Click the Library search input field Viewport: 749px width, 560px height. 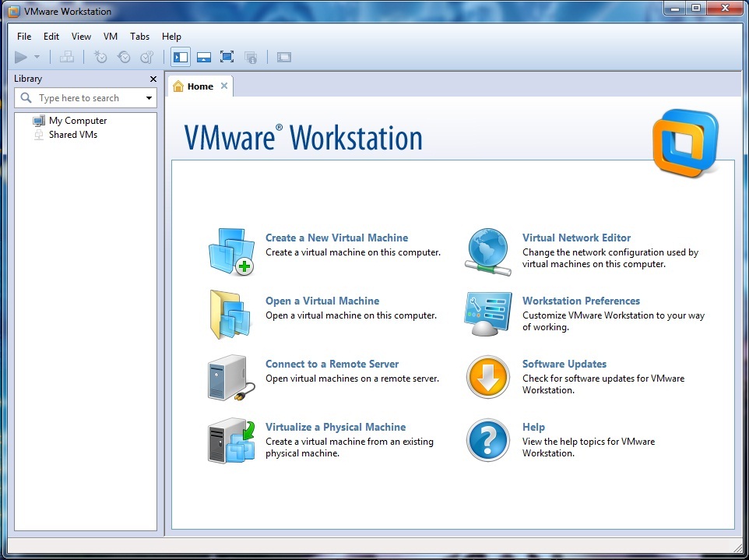click(x=86, y=98)
